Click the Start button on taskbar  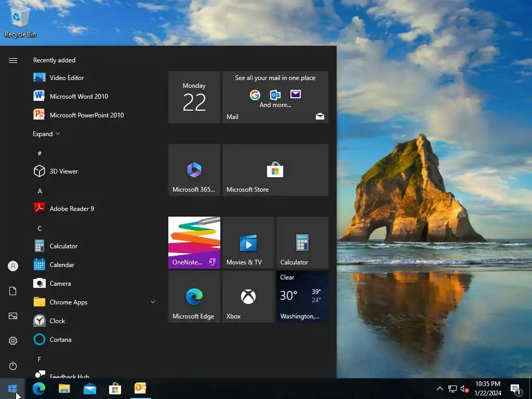click(12, 389)
